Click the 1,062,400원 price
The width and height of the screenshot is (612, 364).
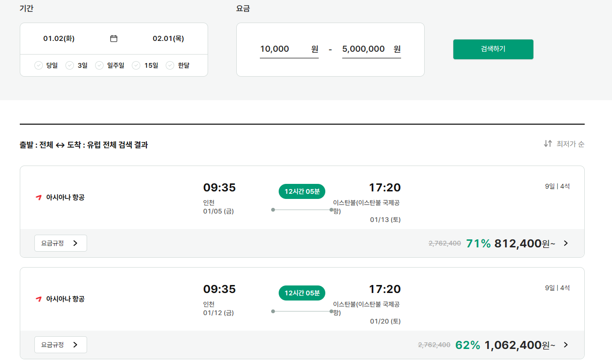pyautogui.click(x=520, y=345)
